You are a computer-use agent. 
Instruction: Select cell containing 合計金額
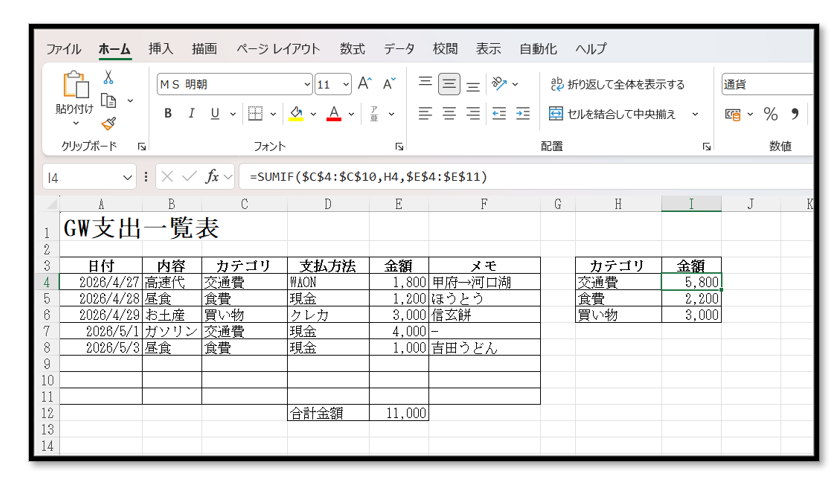[x=328, y=413]
